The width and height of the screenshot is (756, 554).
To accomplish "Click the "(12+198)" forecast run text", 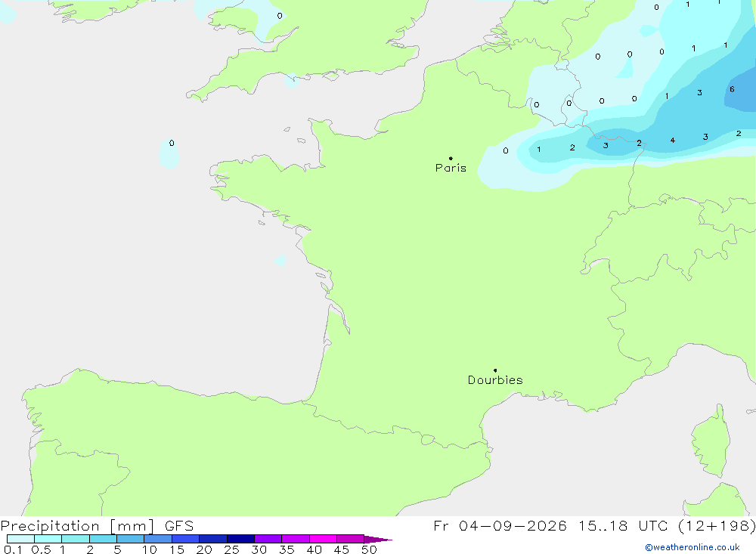I will [x=717, y=526].
